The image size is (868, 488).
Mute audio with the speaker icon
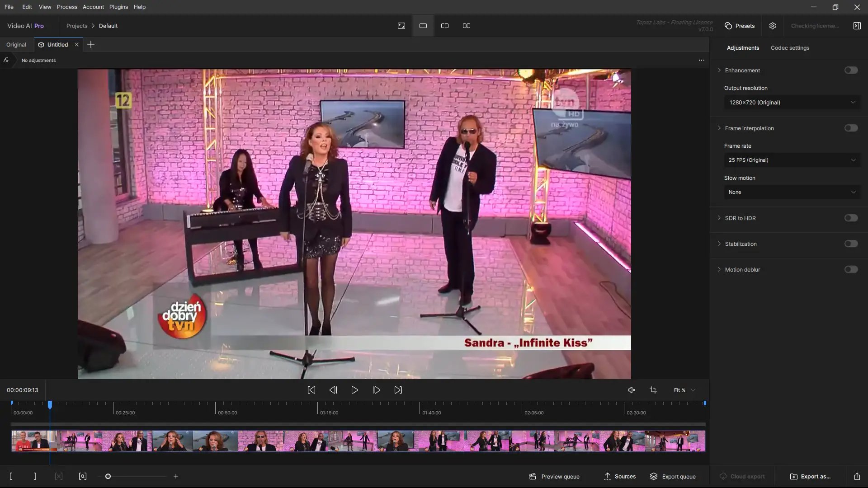[632, 390]
